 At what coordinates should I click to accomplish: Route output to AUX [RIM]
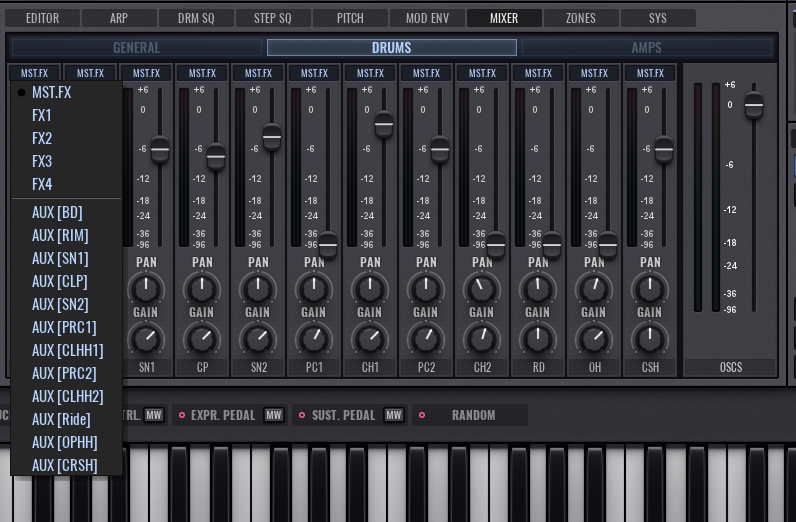click(x=67, y=235)
